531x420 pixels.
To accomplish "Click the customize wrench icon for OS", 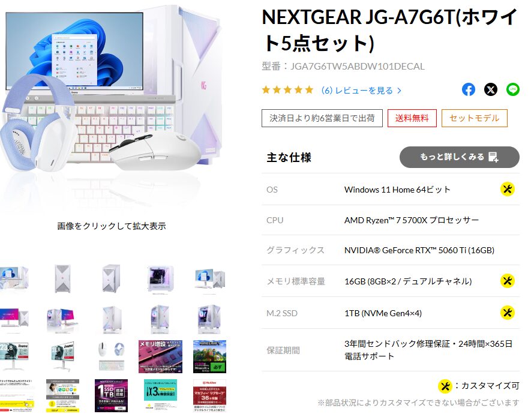I will [x=507, y=189].
